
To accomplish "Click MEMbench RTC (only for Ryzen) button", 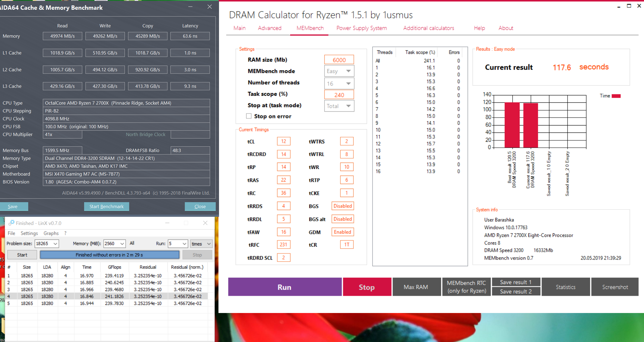I will (x=466, y=287).
